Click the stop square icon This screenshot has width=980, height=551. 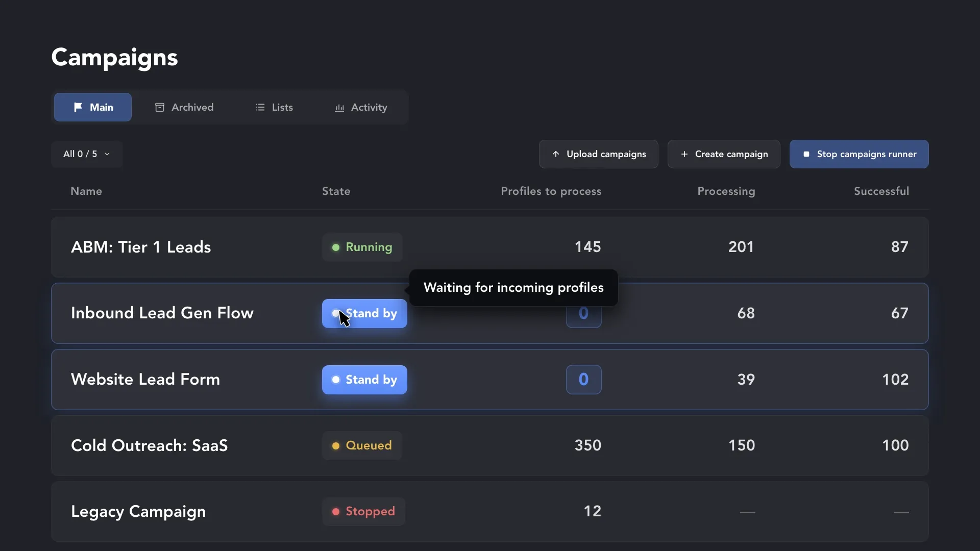click(806, 154)
